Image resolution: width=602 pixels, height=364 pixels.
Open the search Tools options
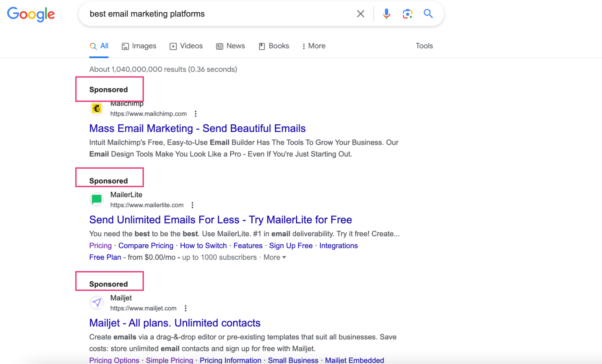coord(424,46)
